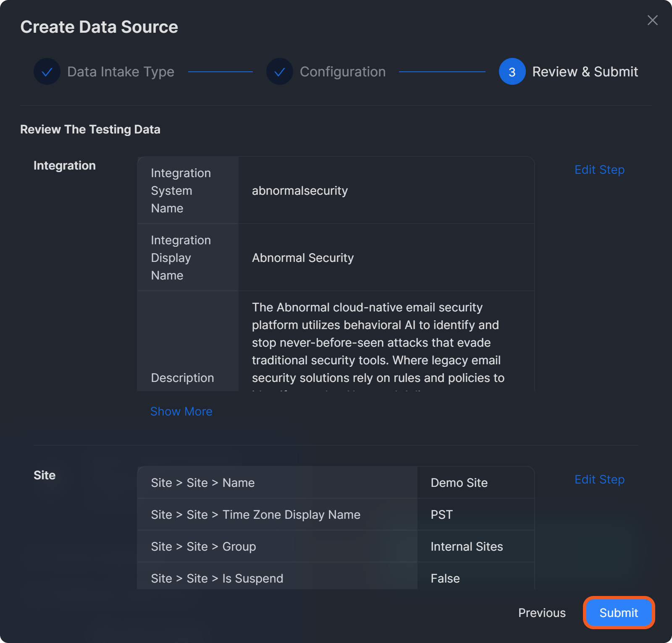Screen dimensions: 672x643
Task: Click the Data Intake Type checkmark icon
Action: point(47,72)
